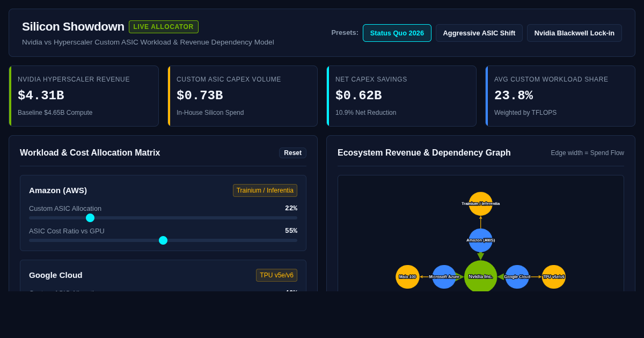644x338 pixels.
Task: Select the Google Cloud graph node
Action: pos(517,277)
